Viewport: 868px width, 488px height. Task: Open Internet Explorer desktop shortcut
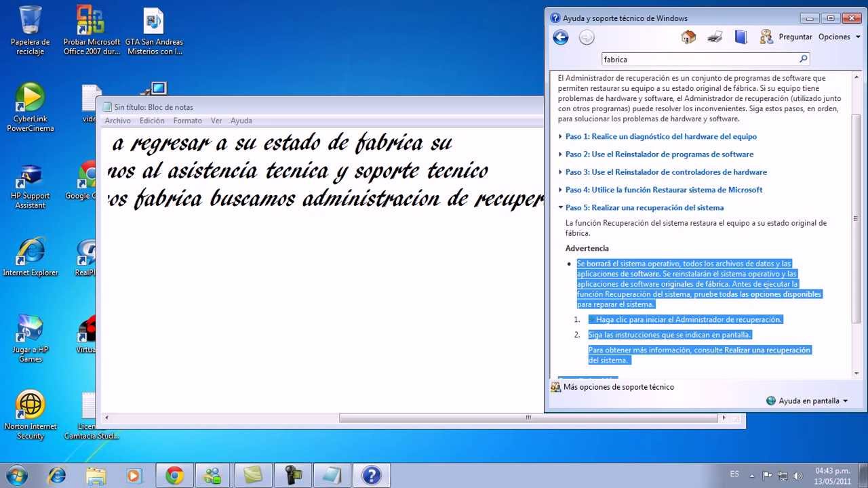coord(31,258)
